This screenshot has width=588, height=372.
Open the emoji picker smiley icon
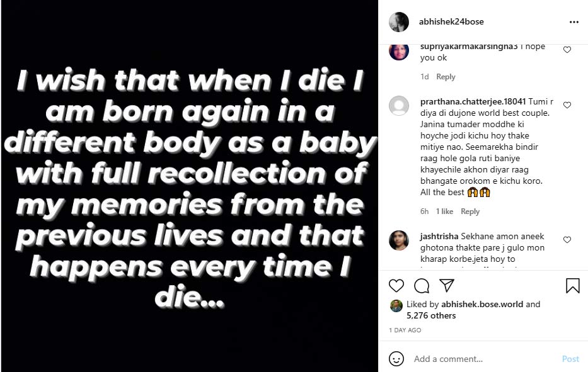396,359
